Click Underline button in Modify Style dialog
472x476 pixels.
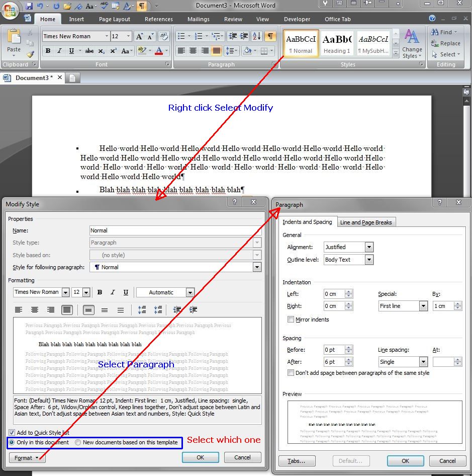126,292
